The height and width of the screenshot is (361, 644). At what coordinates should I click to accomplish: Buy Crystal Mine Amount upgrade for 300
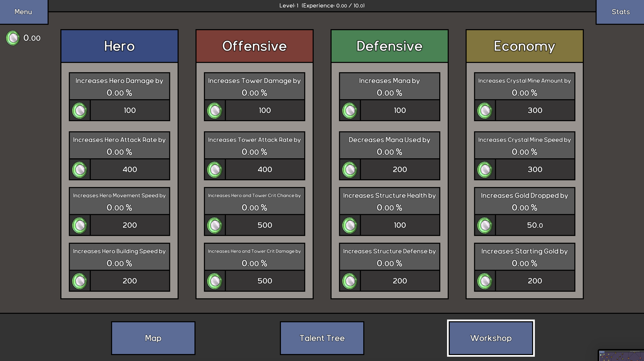(x=535, y=110)
